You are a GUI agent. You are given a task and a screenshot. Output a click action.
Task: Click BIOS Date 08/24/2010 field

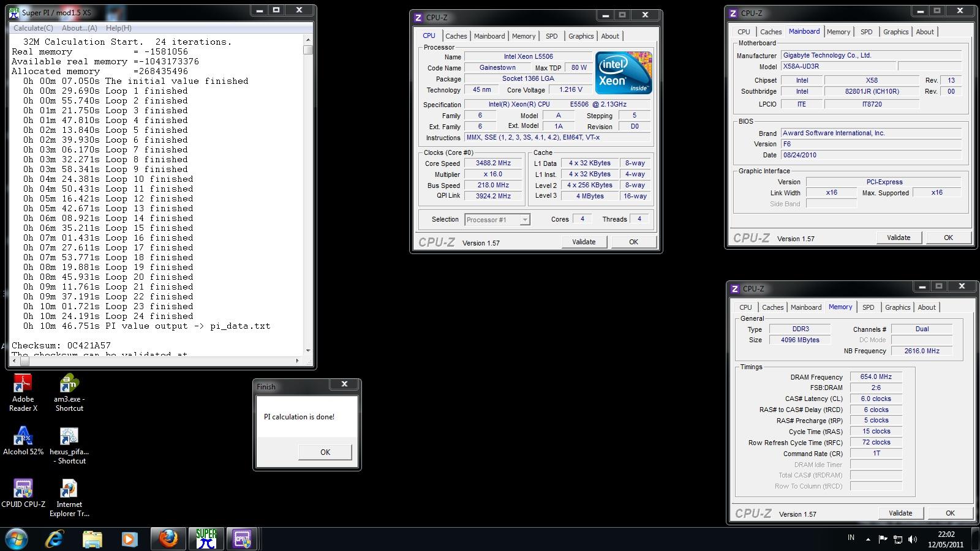872,156
